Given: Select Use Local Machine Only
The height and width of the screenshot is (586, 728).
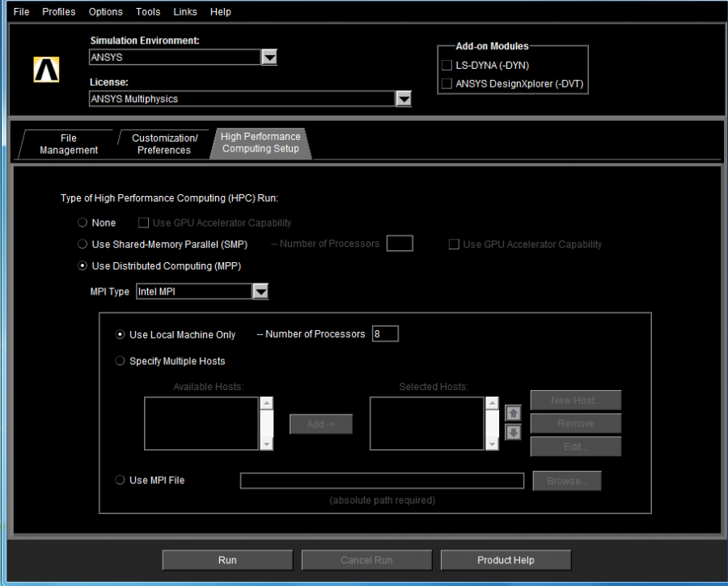Looking at the screenshot, I should (x=120, y=334).
